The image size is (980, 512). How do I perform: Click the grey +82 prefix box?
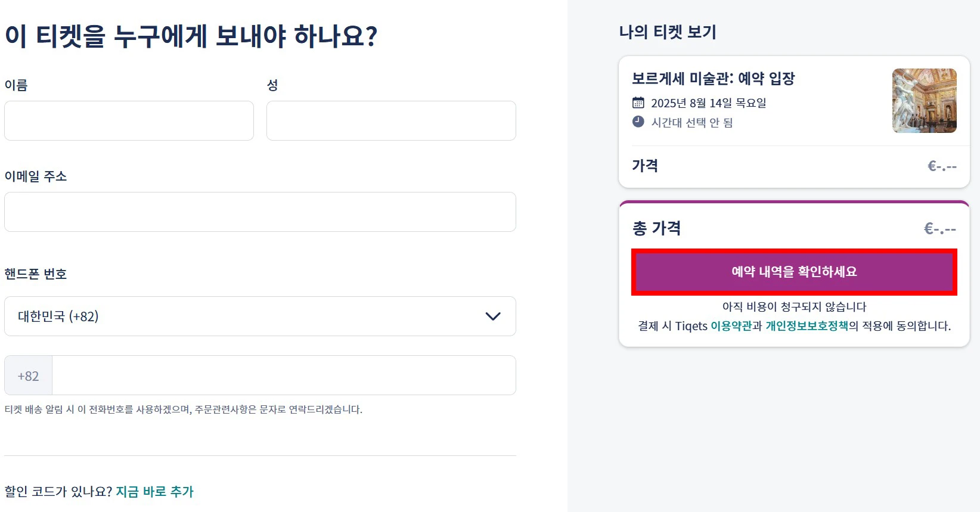pyautogui.click(x=28, y=376)
